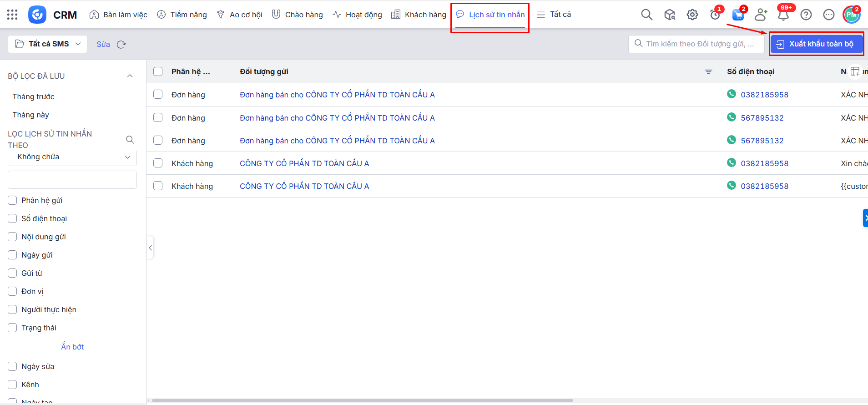Expand the Tất cả SMS dropdown
868x405 pixels.
(48, 44)
